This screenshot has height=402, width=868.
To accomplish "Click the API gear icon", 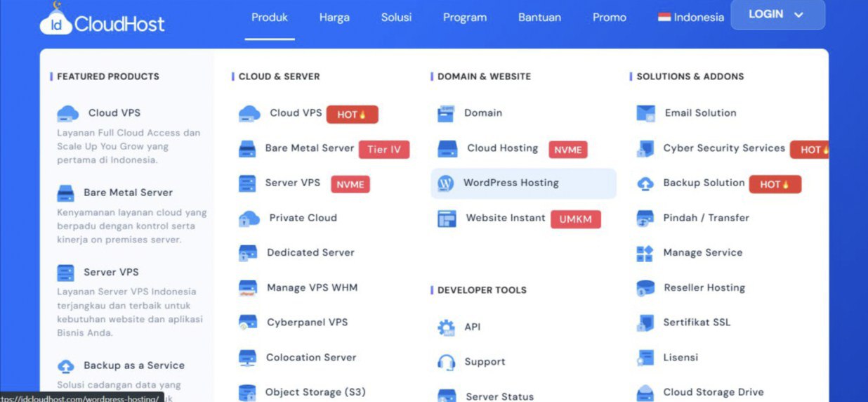I will 446,328.
